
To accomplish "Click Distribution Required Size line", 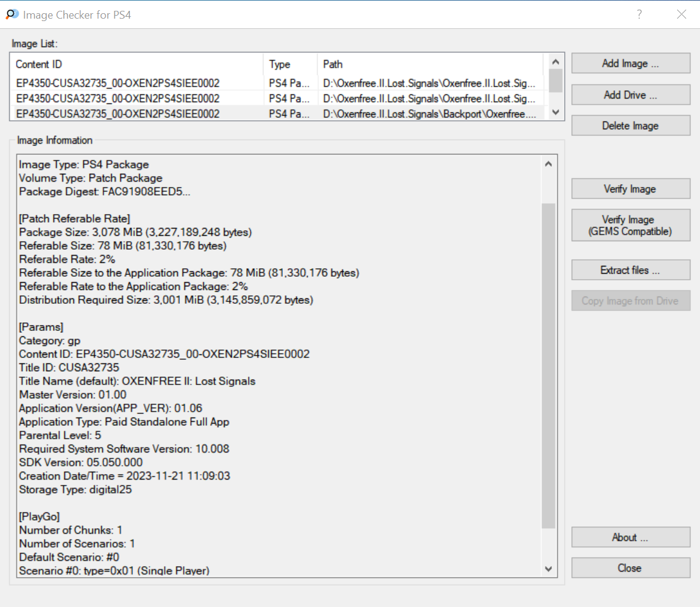I will (x=166, y=300).
